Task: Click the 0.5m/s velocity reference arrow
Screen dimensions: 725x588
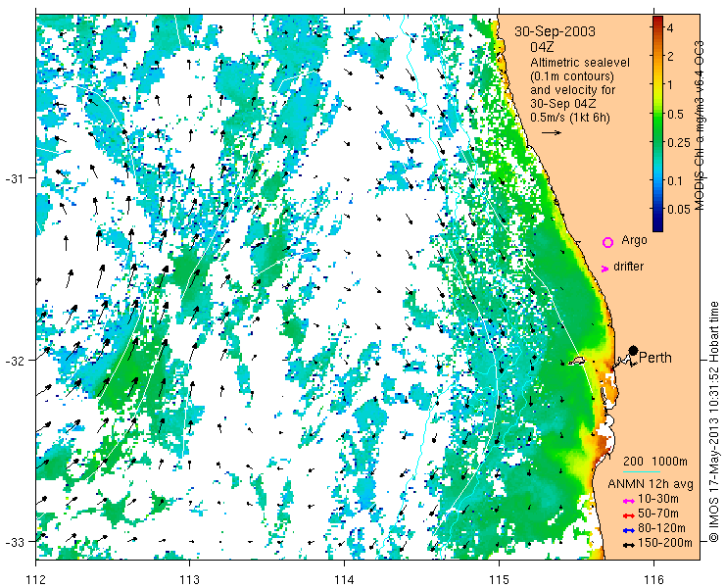Action: (552, 132)
